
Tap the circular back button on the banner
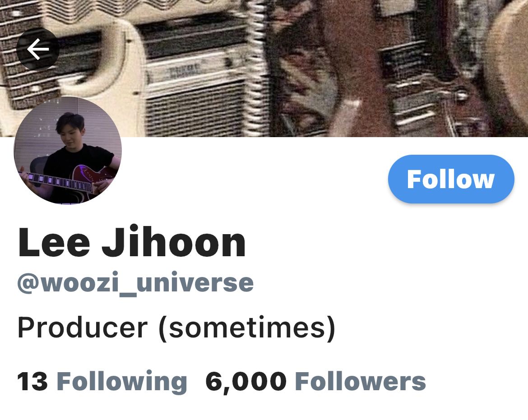38,49
